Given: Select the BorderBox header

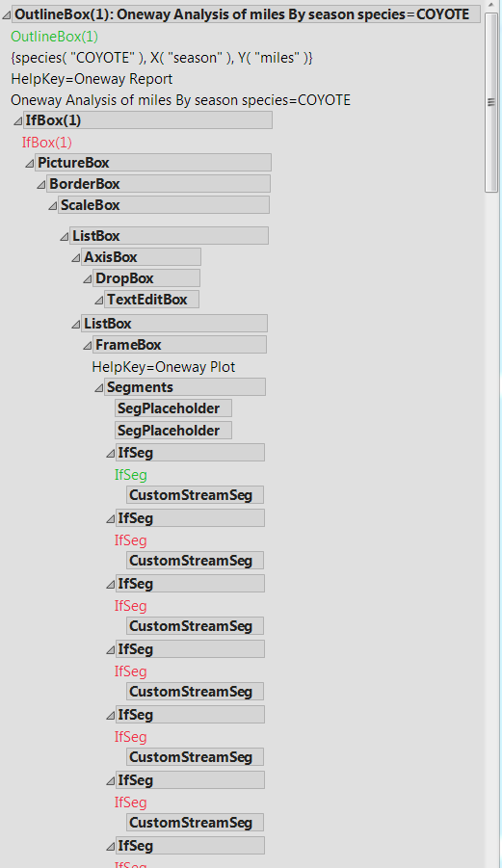Looking at the screenshot, I should coord(158,183).
